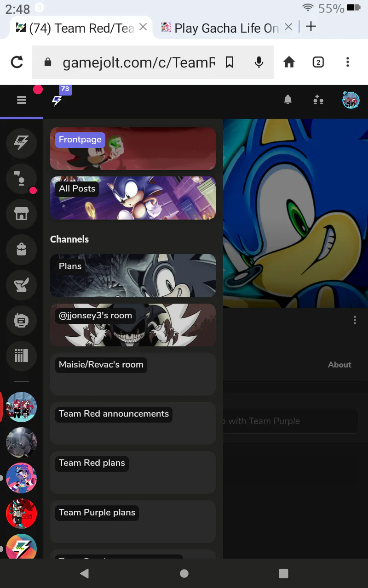Open the All Posts channel

tap(133, 198)
